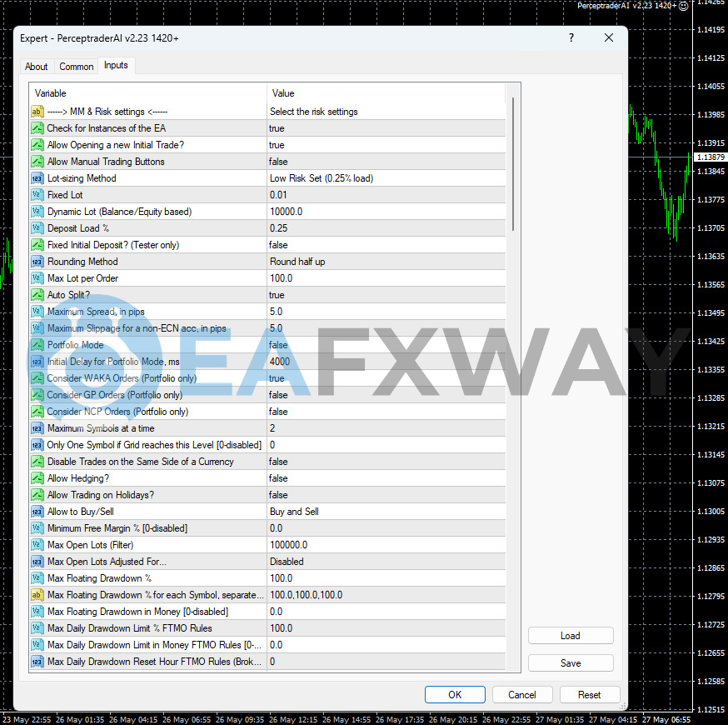The height and width of the screenshot is (725, 728).
Task: Click the icon beside 'Max Open Lots (Filter)'
Action: pyautogui.click(x=37, y=545)
